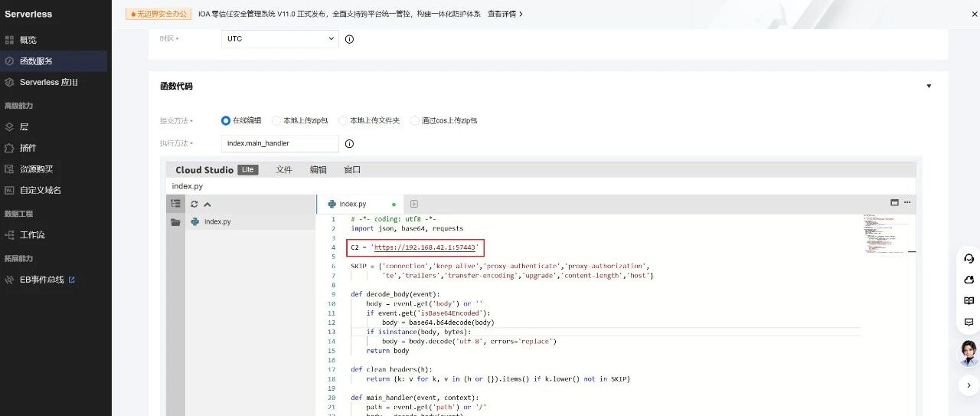Click the 工作流 workflow icon
The width and height of the screenshot is (980, 416).
[10, 235]
